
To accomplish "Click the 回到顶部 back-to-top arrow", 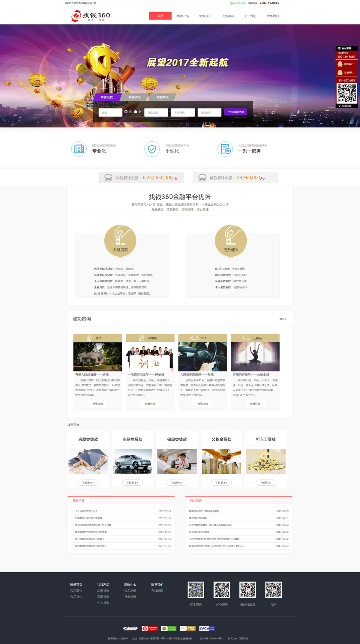I will point(340,106).
